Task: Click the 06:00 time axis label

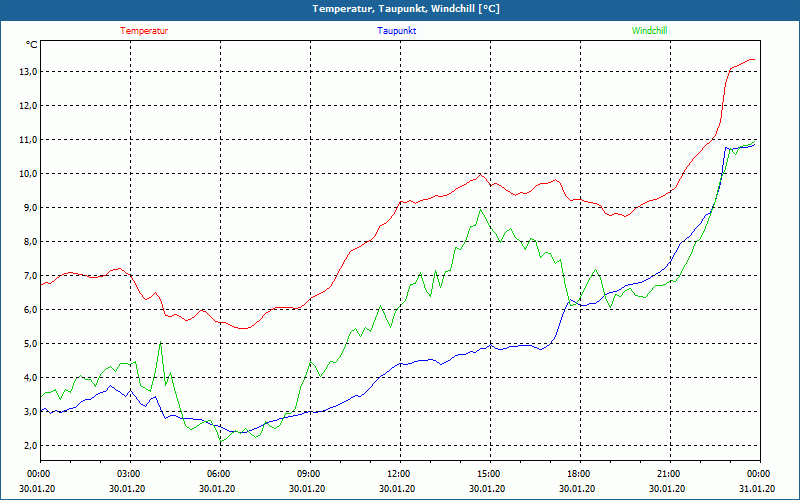Action: pos(220,474)
